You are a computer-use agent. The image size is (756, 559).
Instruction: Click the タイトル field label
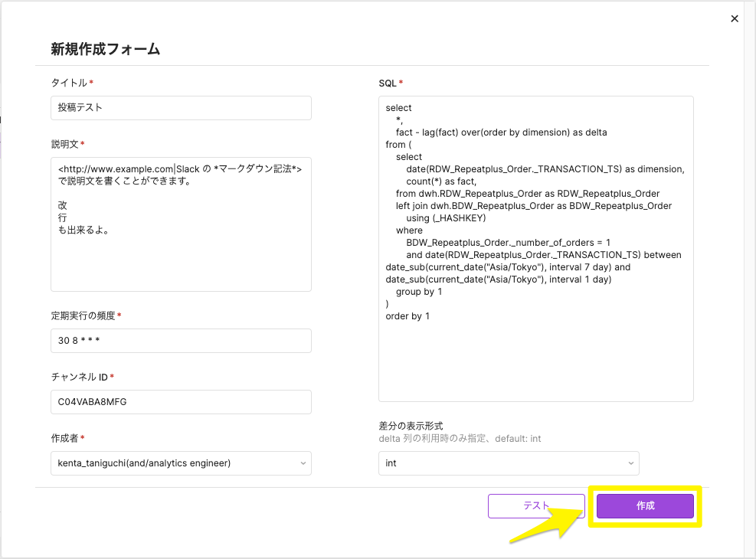(69, 83)
